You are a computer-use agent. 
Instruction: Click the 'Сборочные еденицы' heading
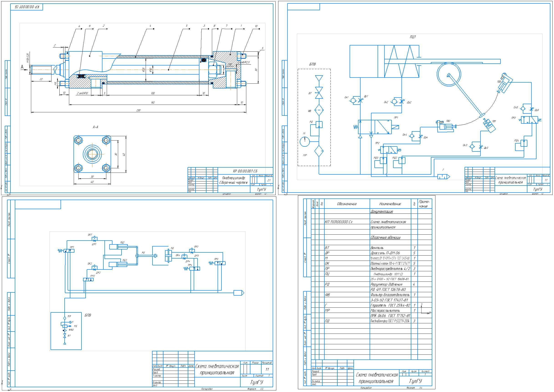(x=385, y=237)
